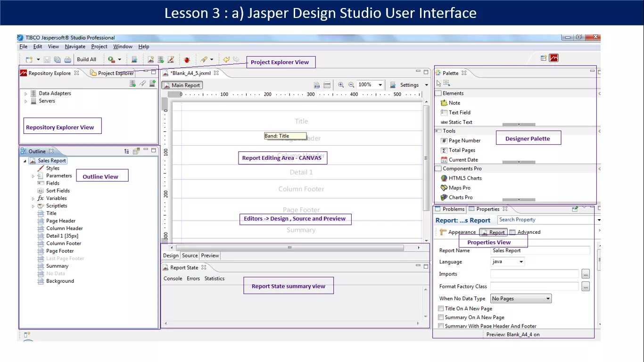This screenshot has width=644, height=362.
Task: Click the Palette marquee selection tool
Action: (446, 83)
